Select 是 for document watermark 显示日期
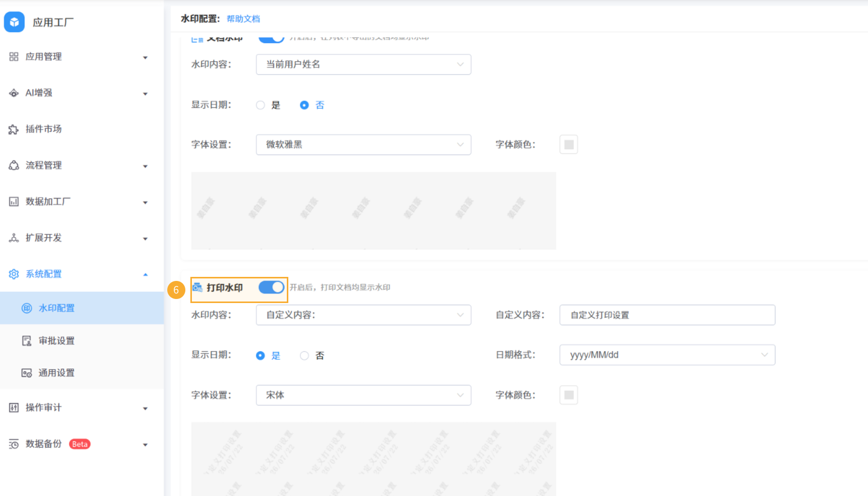The image size is (868, 496). 260,105
